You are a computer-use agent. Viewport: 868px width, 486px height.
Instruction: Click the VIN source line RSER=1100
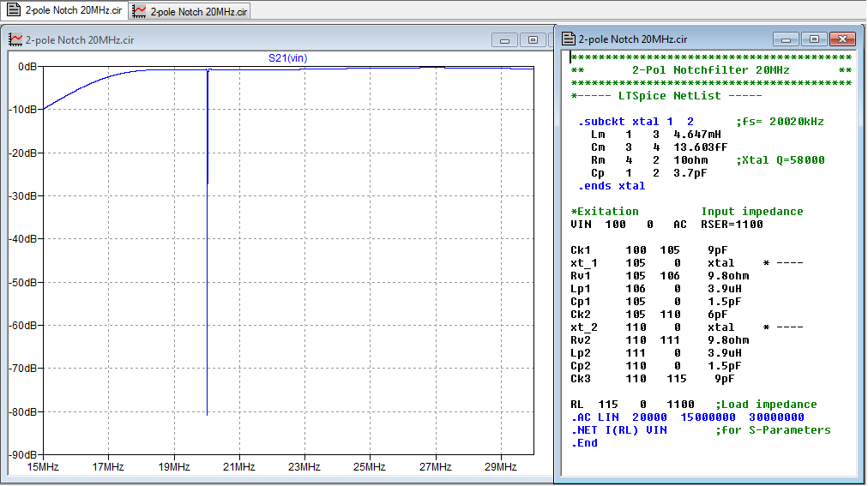click(x=667, y=225)
